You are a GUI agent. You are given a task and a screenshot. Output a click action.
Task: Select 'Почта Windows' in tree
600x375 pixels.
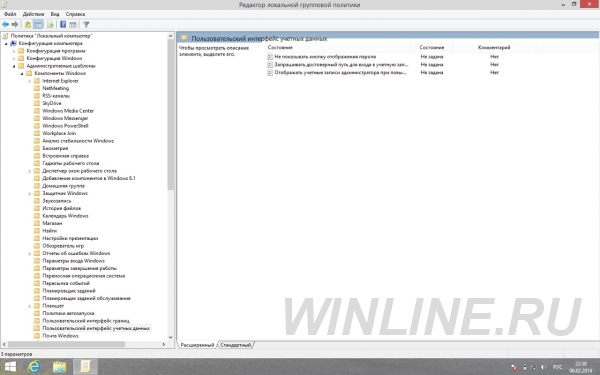coord(60,336)
